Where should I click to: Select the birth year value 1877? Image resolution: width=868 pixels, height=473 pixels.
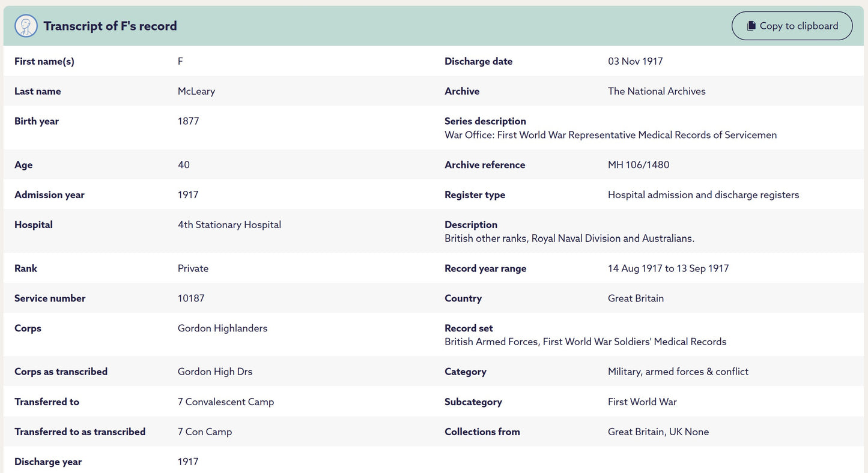point(189,121)
